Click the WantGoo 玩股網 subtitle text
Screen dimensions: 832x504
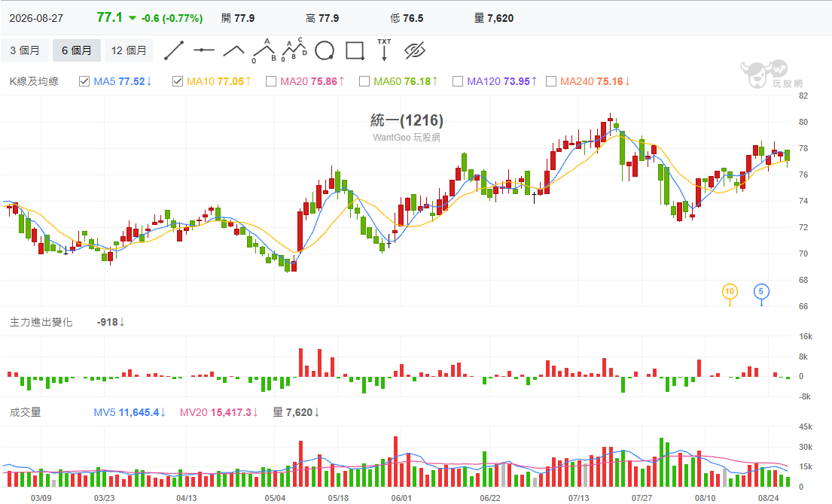(x=407, y=137)
